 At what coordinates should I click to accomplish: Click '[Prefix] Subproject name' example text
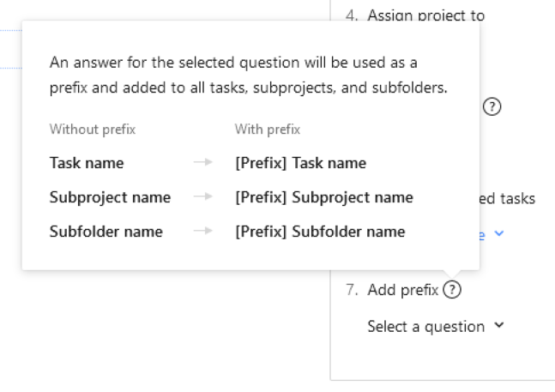pyautogui.click(x=323, y=197)
